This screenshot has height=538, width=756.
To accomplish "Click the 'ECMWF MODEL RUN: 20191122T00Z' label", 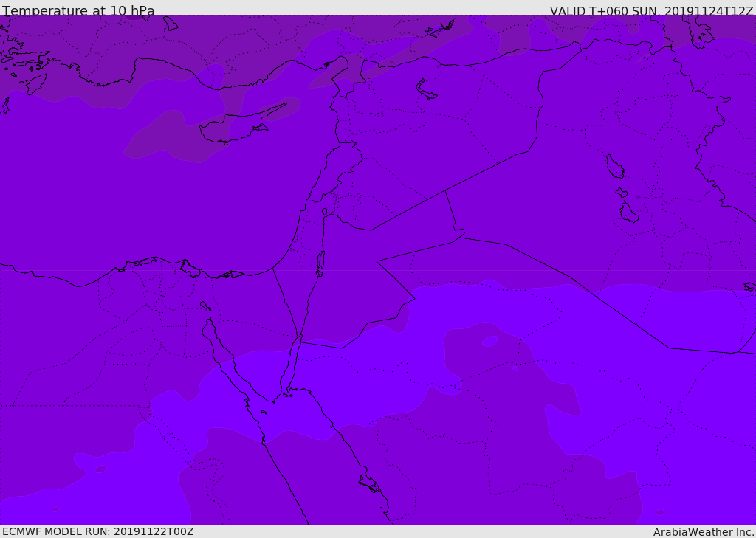I will pos(98,532).
